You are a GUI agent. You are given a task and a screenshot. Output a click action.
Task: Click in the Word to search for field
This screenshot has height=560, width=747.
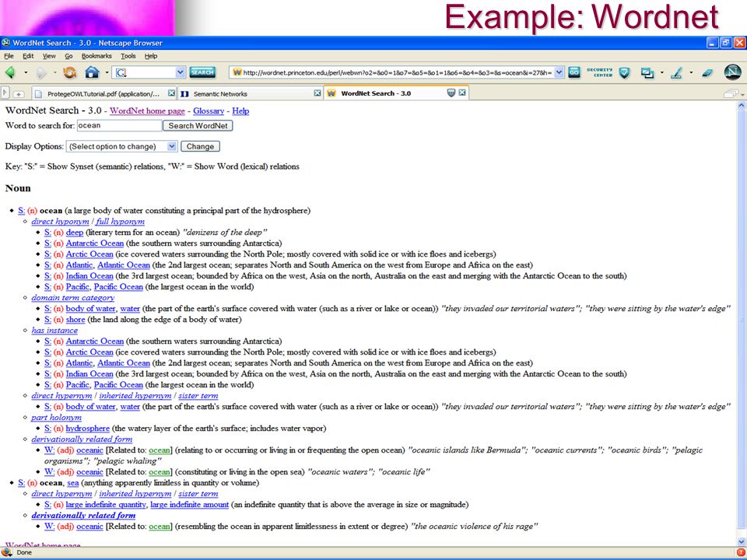pyautogui.click(x=119, y=126)
